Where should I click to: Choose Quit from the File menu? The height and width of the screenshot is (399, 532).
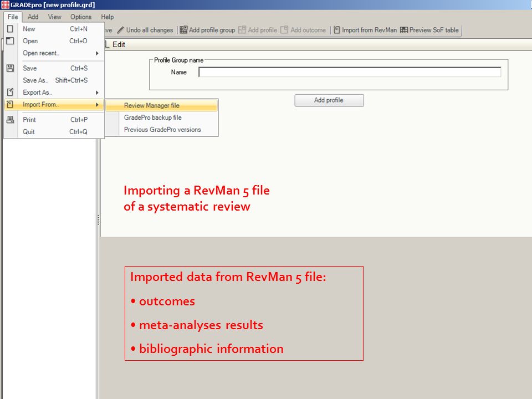pyautogui.click(x=54, y=132)
